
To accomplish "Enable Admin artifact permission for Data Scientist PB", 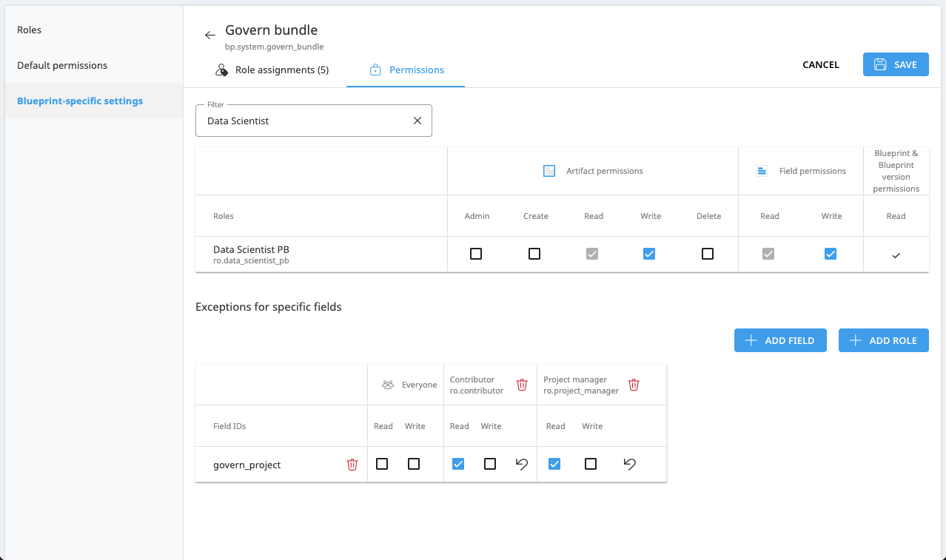I will [x=476, y=253].
